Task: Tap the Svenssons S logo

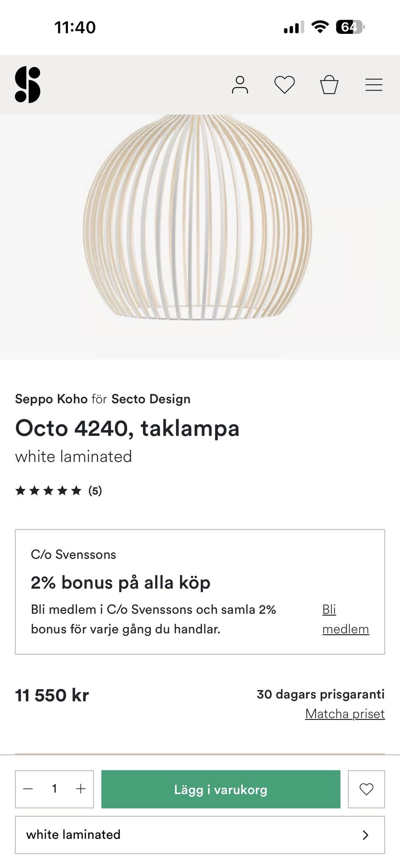Action: pos(27,85)
